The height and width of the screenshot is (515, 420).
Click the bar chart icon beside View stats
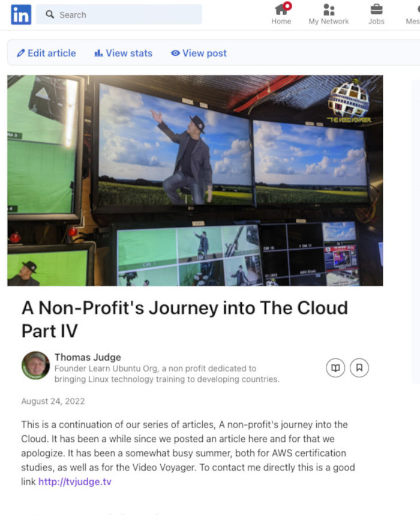pyautogui.click(x=98, y=53)
